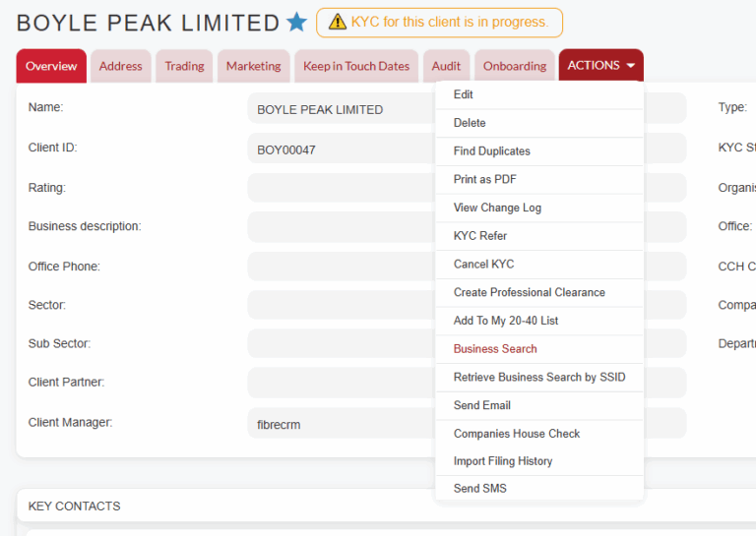
Task: Select Find Duplicates menu entry
Action: (539, 151)
